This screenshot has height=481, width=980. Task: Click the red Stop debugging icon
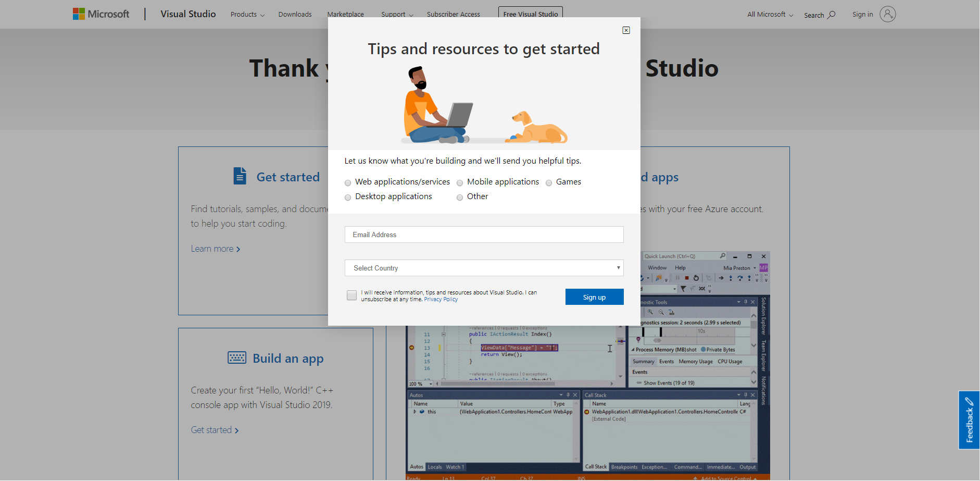687,278
